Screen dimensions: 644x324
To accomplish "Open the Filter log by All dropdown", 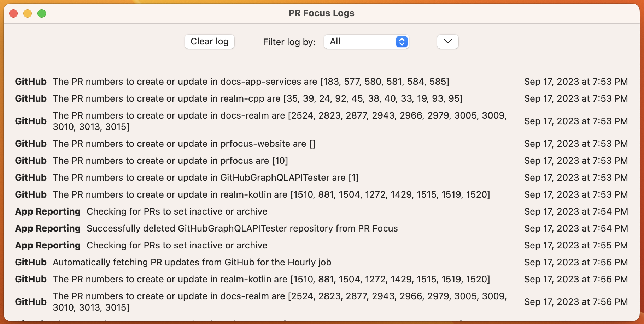I will pyautogui.click(x=366, y=42).
